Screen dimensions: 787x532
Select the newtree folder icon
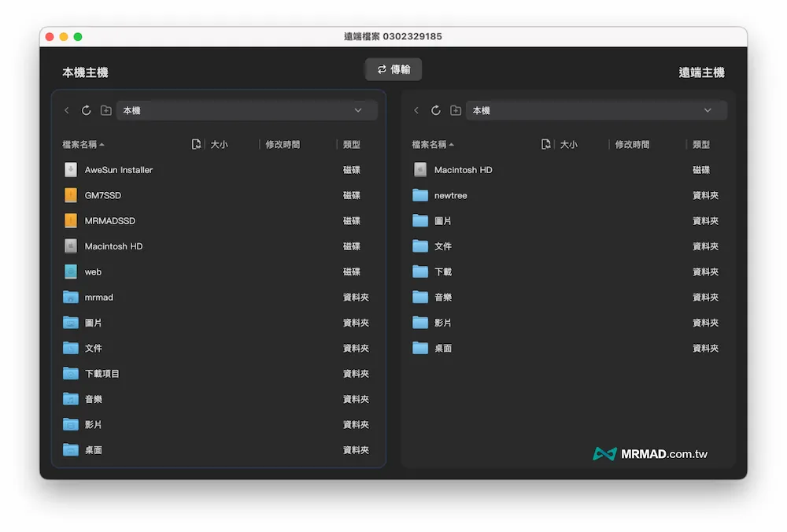[x=420, y=195]
